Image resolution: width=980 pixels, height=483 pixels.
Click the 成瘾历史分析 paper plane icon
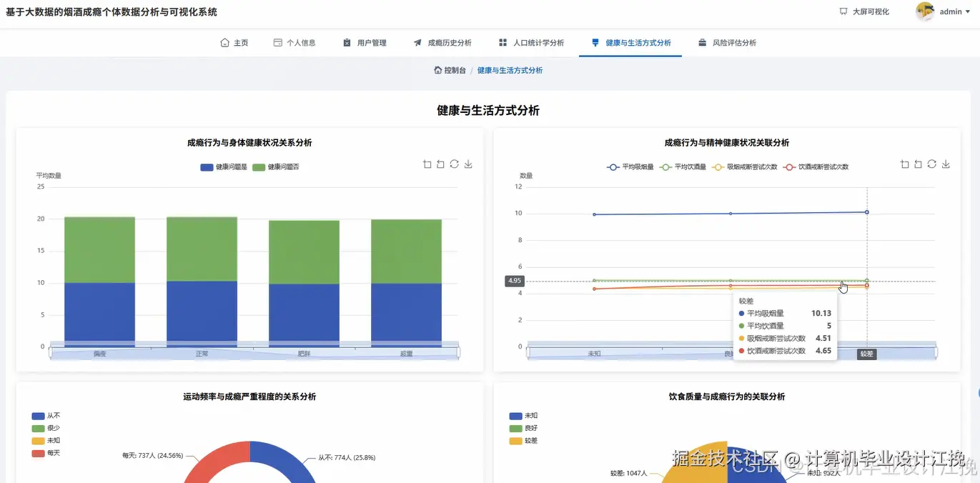pos(417,43)
